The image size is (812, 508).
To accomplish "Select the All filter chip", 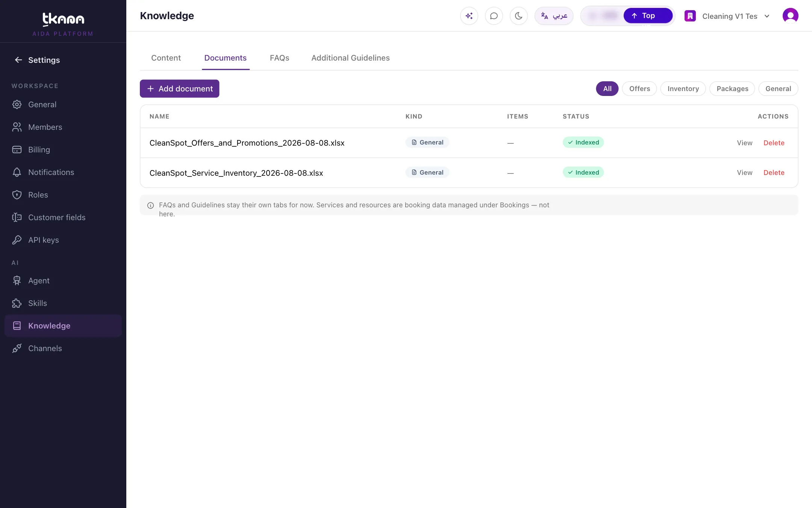I will coord(607,88).
